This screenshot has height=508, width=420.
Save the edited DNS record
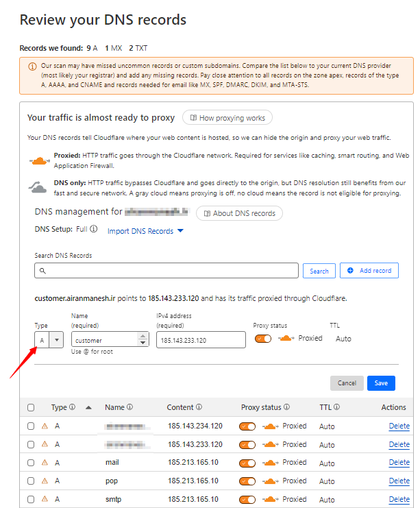click(x=381, y=383)
